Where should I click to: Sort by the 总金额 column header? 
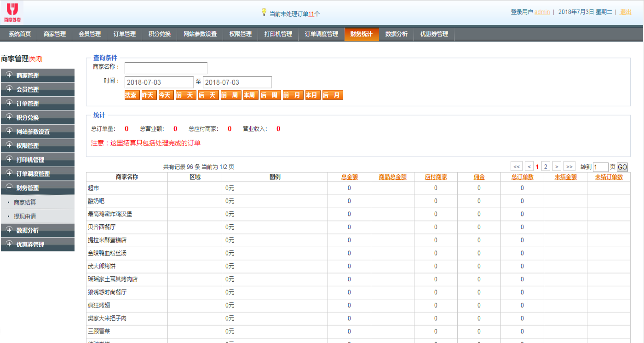tap(350, 177)
